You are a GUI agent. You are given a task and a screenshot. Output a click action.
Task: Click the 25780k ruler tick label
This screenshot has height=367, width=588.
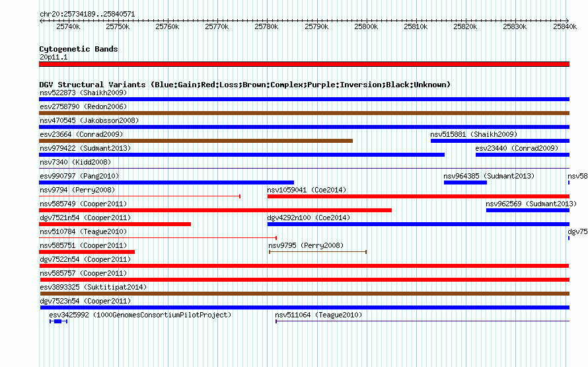(x=266, y=26)
